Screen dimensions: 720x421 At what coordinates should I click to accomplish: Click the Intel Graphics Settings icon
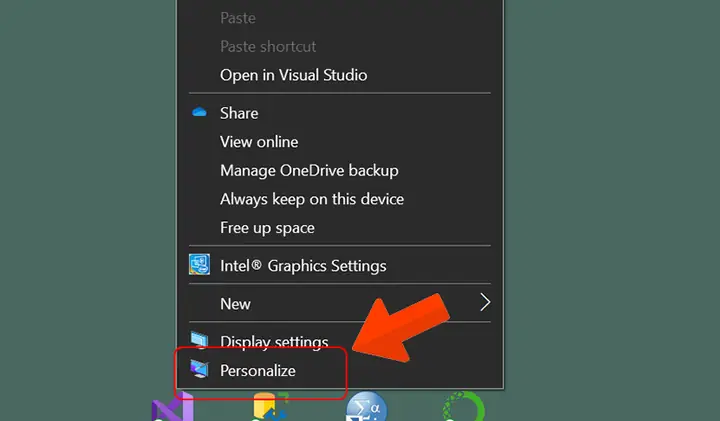tap(199, 264)
